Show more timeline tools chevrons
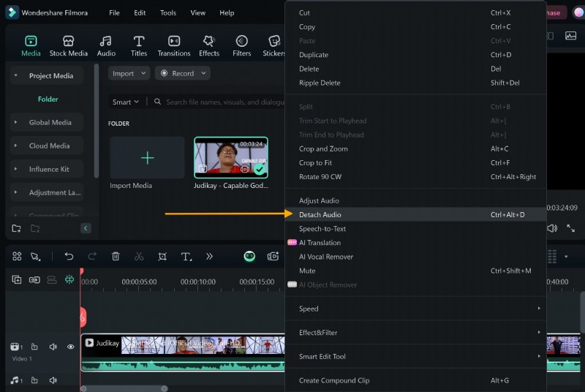The height and width of the screenshot is (392, 585). (x=209, y=256)
